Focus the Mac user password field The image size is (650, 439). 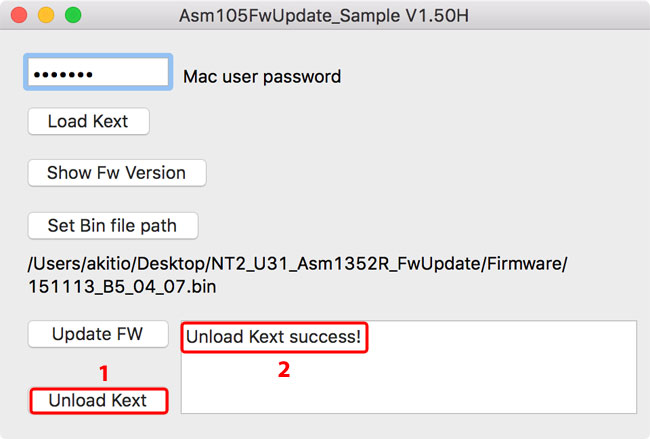click(x=98, y=74)
